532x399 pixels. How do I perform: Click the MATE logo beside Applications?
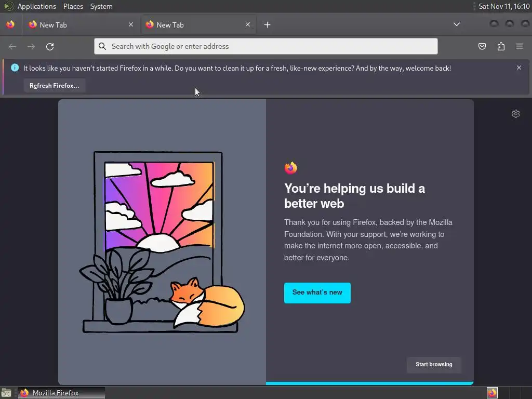coord(8,6)
